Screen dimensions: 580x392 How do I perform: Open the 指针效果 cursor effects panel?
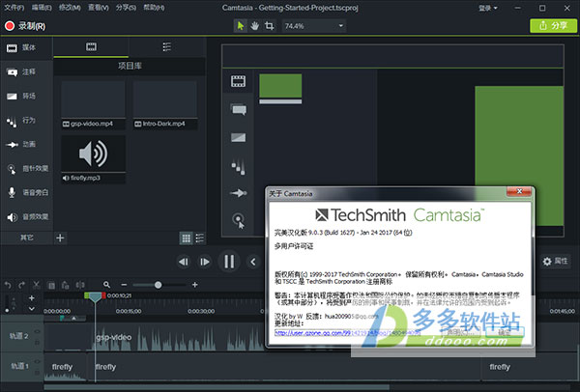27,168
